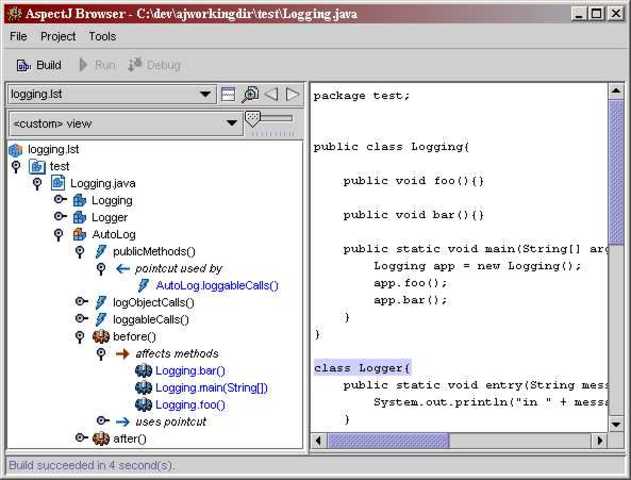This screenshot has width=631, height=480.
Task: Open the <custom> view dropdown
Action: click(125, 124)
